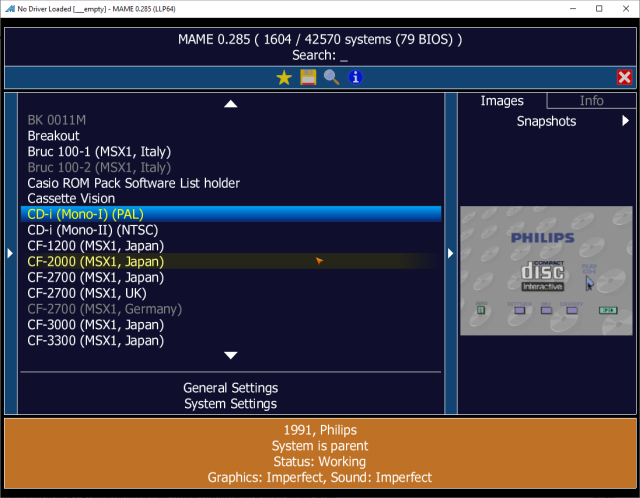640x498 pixels.
Task: Switch to the Images tab
Action: 502,101
